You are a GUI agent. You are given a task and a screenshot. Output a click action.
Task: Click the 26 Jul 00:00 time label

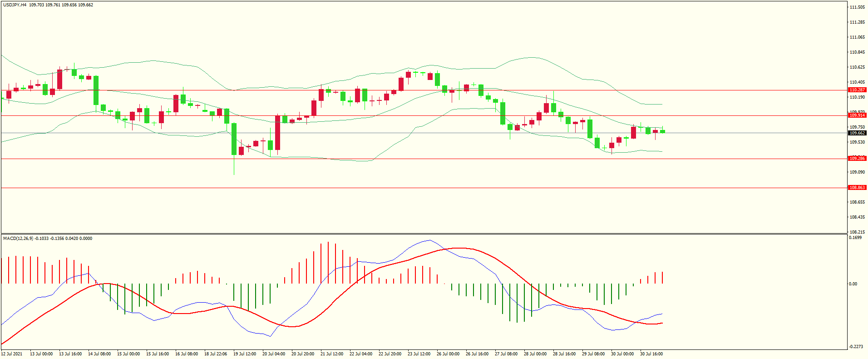click(448, 354)
